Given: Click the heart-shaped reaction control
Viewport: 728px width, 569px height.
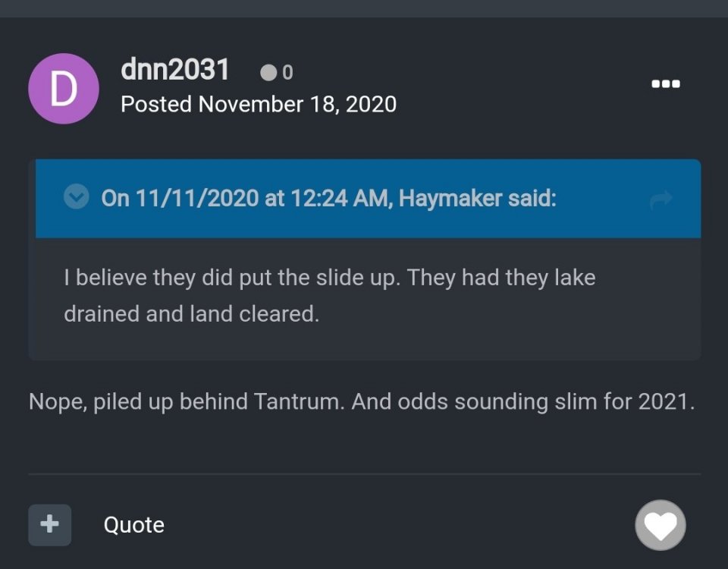Looking at the screenshot, I should click(x=660, y=524).
